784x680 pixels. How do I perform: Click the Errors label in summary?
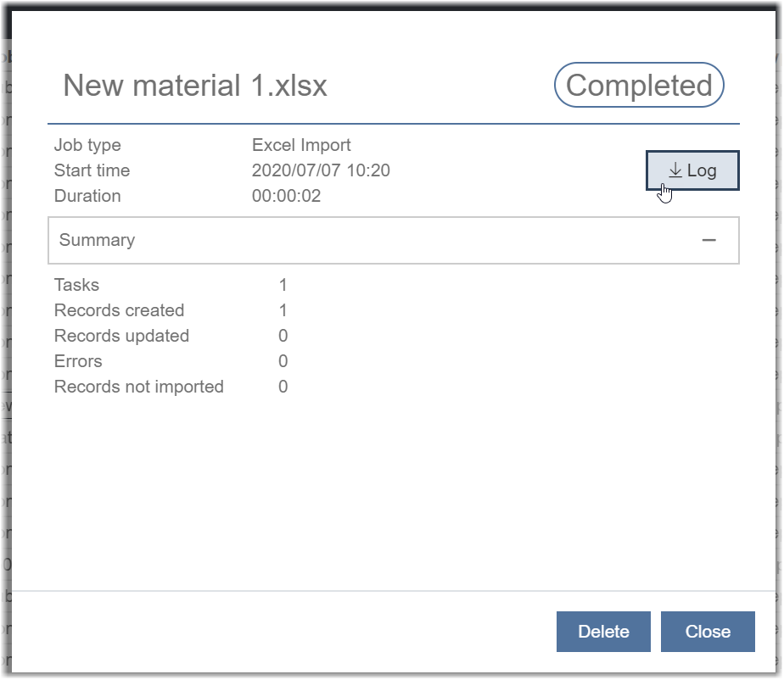click(78, 361)
